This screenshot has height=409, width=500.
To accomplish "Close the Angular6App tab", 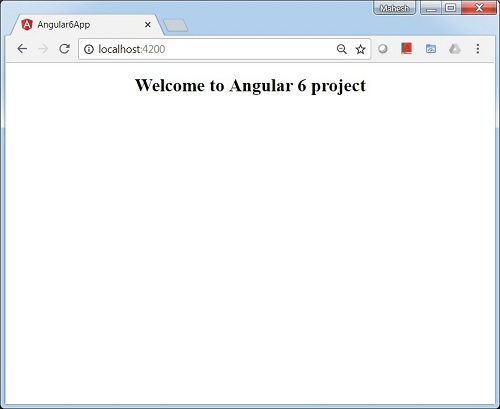I will (x=148, y=25).
